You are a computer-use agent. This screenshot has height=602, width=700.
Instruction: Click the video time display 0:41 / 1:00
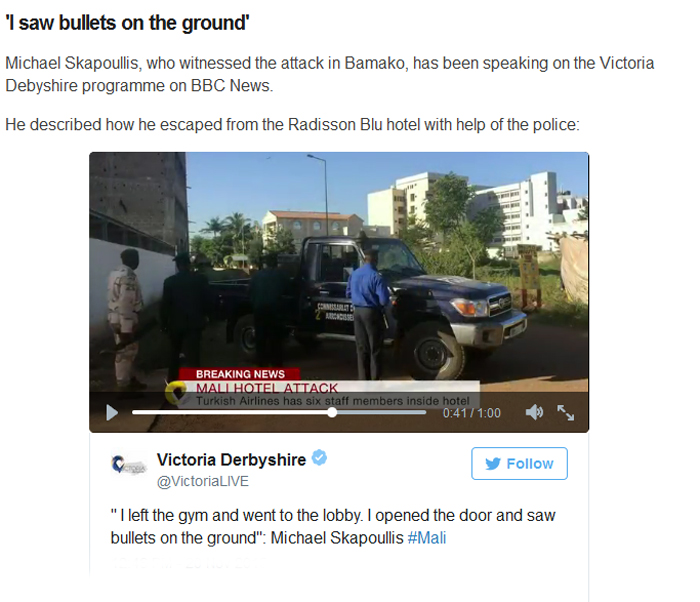[x=471, y=413]
